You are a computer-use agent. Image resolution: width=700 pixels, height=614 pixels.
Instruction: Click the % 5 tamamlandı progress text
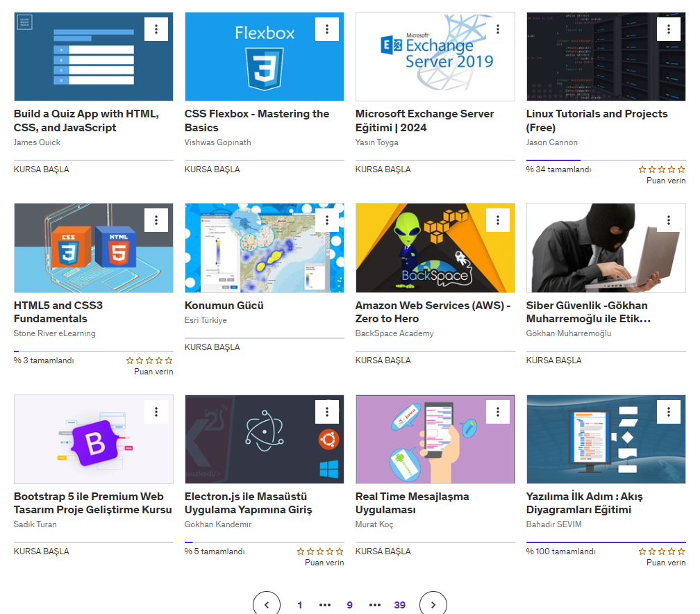(x=215, y=551)
